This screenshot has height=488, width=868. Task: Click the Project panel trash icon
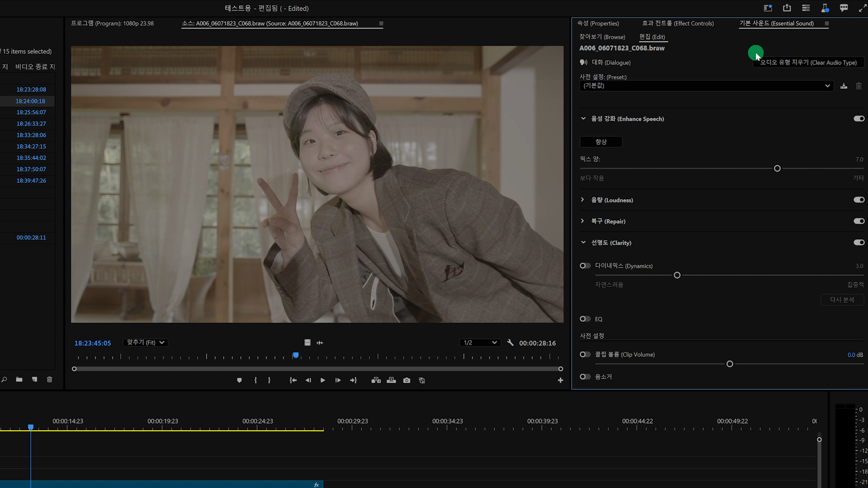50,380
